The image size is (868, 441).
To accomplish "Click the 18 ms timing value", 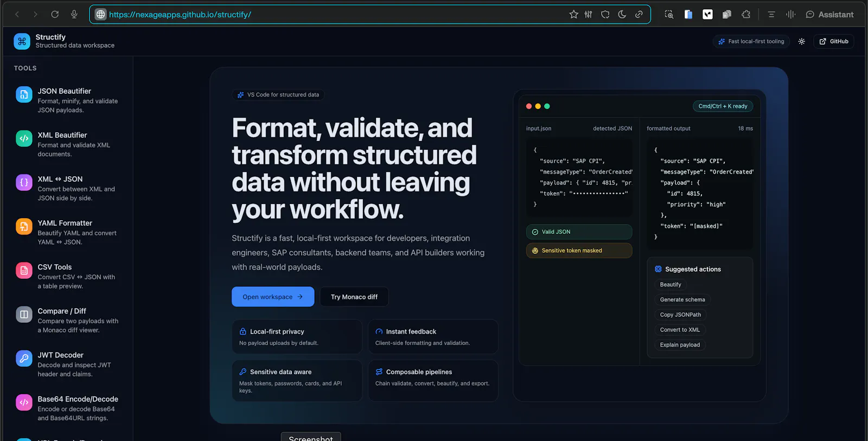I will (x=745, y=129).
